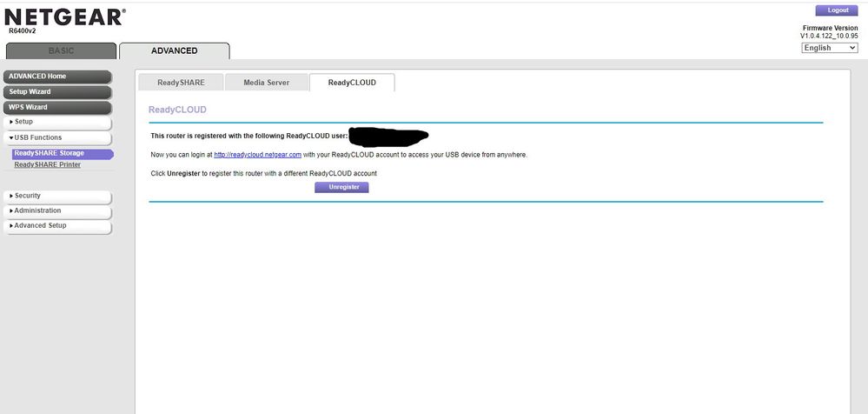
Task: Click firmware number V1.0.4.122_10.0.95
Action: point(829,36)
